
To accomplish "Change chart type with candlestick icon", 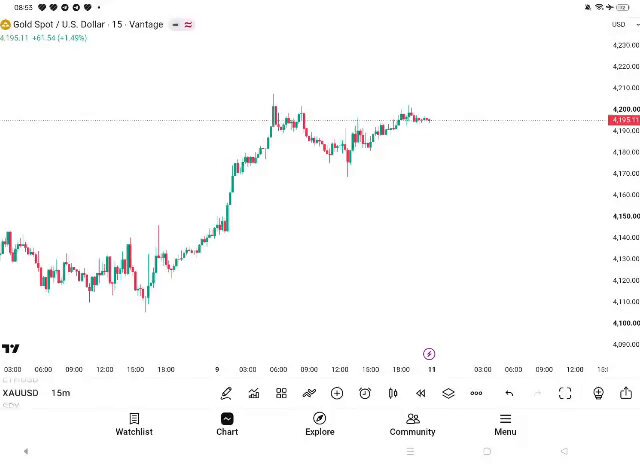I will click(x=393, y=393).
